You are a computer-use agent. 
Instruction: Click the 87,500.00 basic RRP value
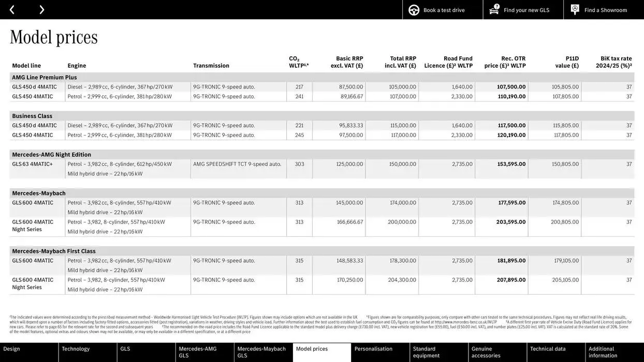coord(351,87)
